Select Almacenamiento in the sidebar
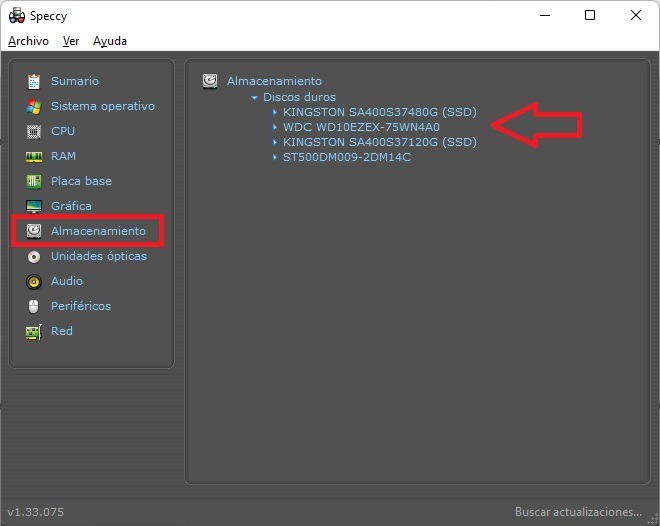The image size is (660, 526). click(x=98, y=231)
